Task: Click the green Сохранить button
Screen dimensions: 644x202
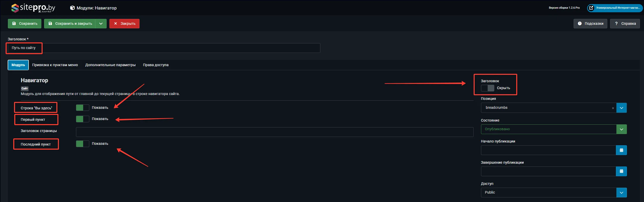Action: (24, 23)
